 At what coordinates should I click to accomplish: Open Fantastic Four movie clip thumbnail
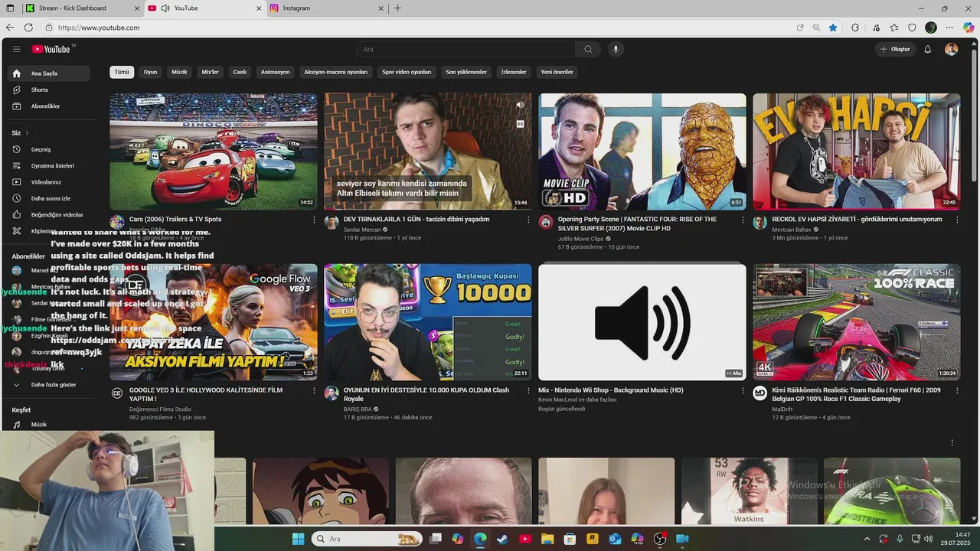(642, 152)
